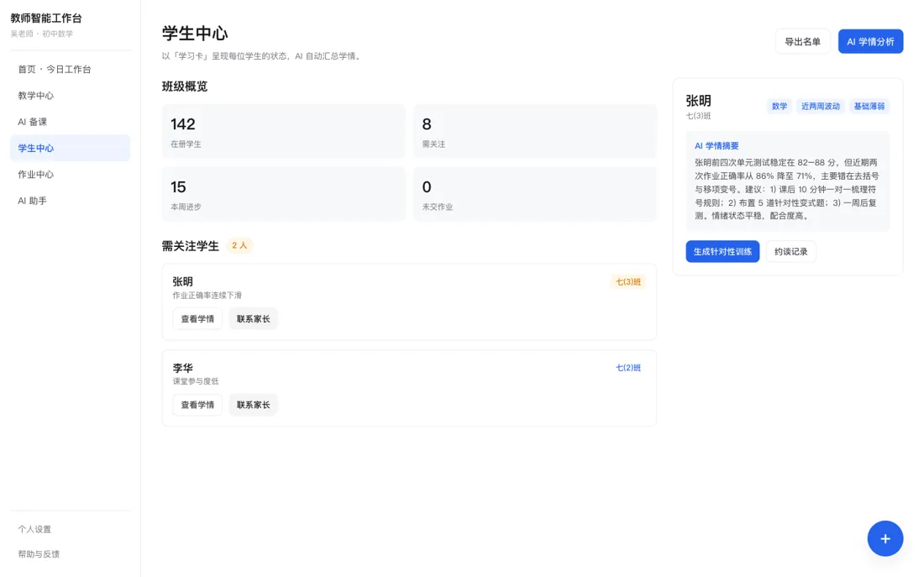Click 课堂参与度低 description text
The height and width of the screenshot is (577, 924).
(195, 381)
